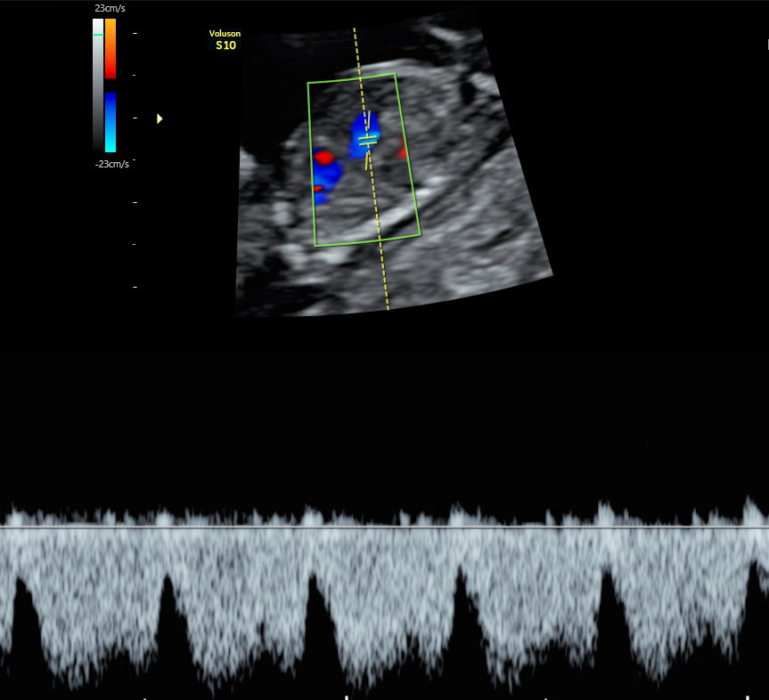Click the -23cm/s lower velocity scale value
The height and width of the screenshot is (700, 769).
pyautogui.click(x=111, y=164)
